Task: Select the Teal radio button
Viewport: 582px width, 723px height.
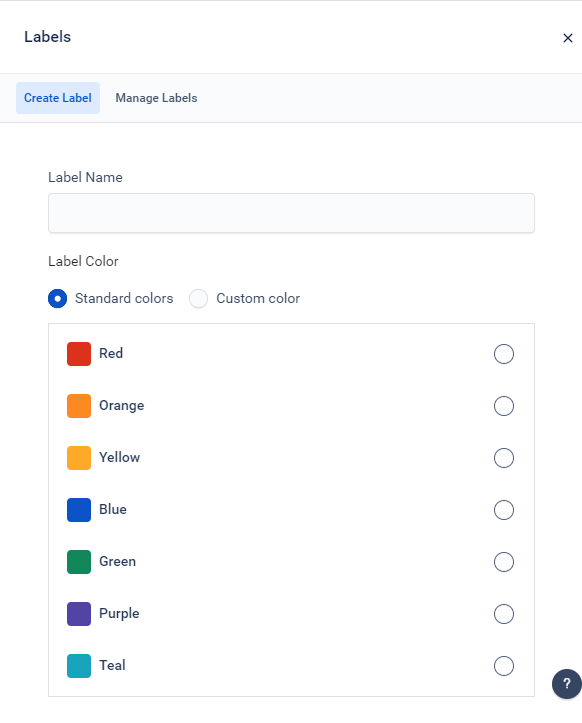Action: point(504,666)
